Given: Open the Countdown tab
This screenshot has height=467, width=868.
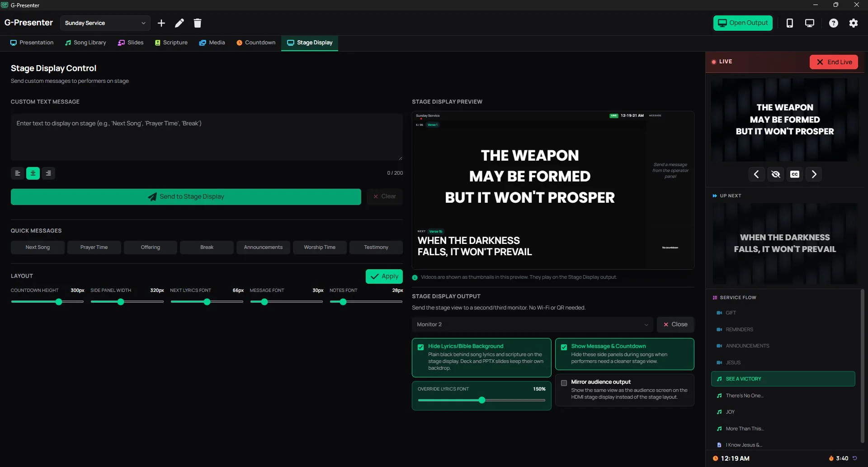Looking at the screenshot, I should [256, 43].
